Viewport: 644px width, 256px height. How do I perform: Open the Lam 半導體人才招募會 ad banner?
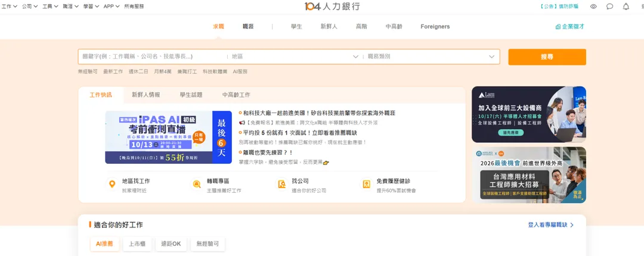coord(528,114)
